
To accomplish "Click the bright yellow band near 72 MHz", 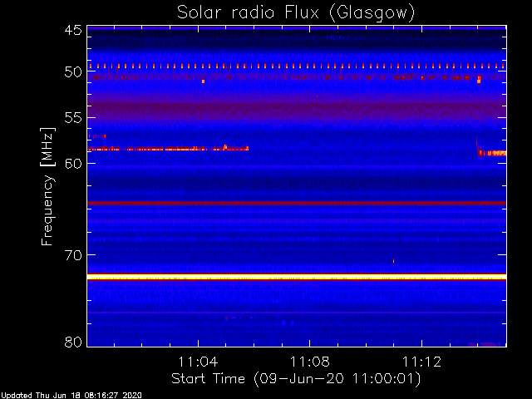I will 297,277.
